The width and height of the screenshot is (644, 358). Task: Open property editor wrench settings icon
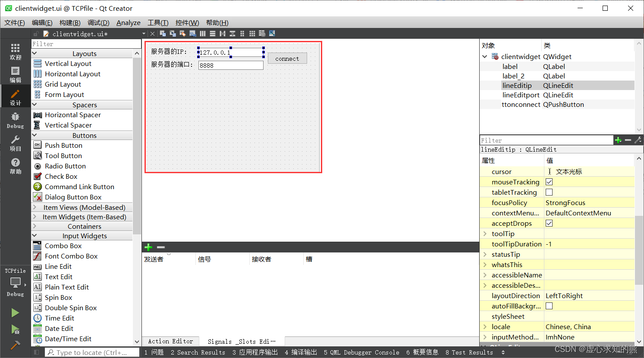click(x=638, y=140)
